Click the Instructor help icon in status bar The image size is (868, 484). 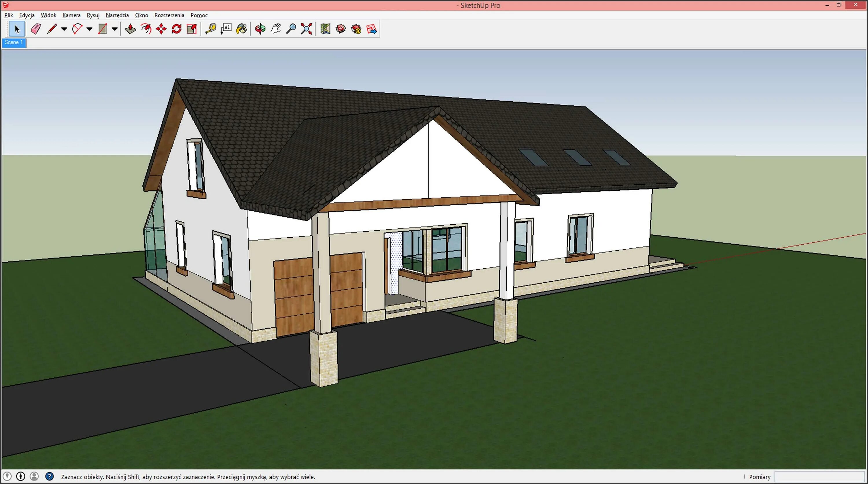49,476
